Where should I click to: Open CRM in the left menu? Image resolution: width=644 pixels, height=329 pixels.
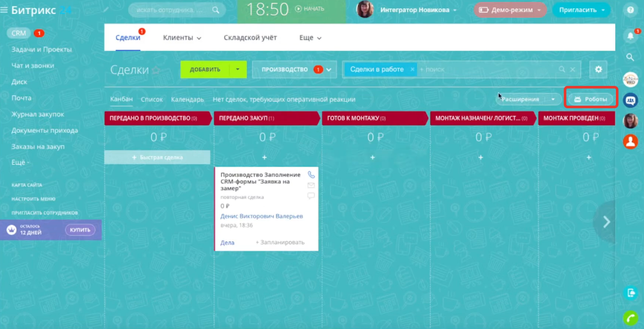(19, 33)
